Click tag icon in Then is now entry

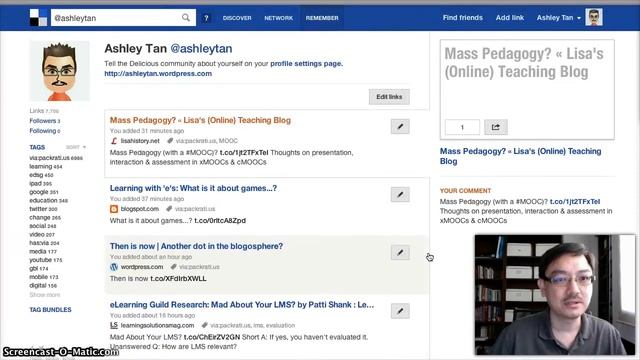point(173,267)
